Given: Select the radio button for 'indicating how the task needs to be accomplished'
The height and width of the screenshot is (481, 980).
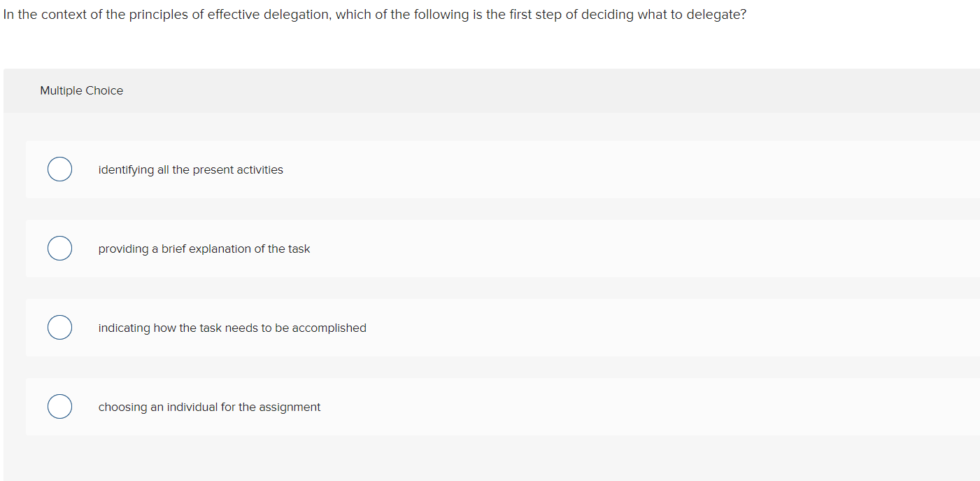Looking at the screenshot, I should click(x=59, y=327).
